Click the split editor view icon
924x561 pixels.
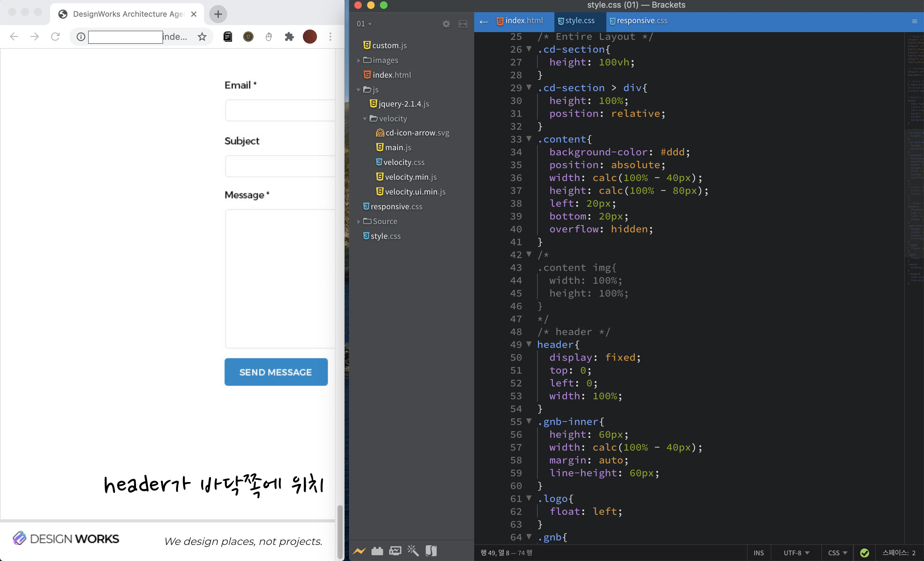tap(463, 24)
